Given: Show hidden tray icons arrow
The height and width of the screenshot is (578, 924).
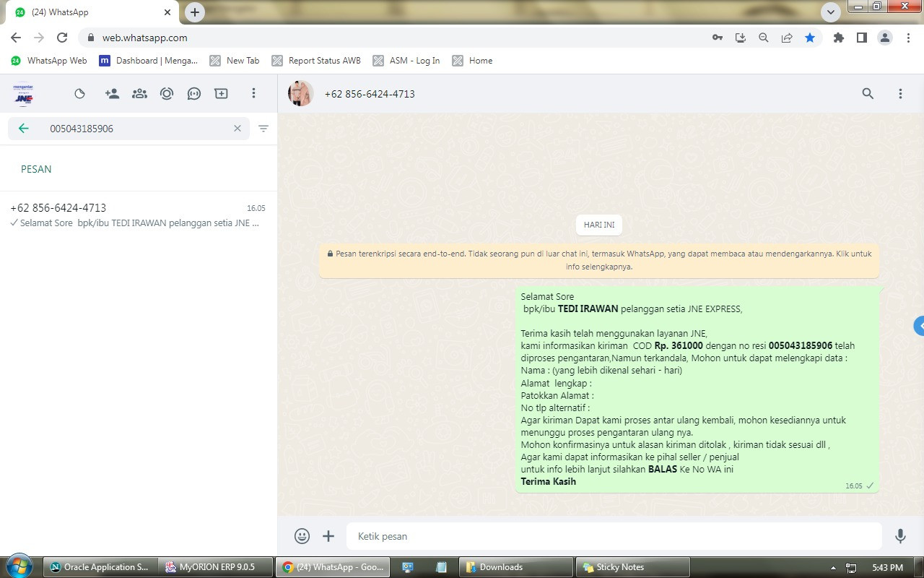Looking at the screenshot, I should point(834,567).
